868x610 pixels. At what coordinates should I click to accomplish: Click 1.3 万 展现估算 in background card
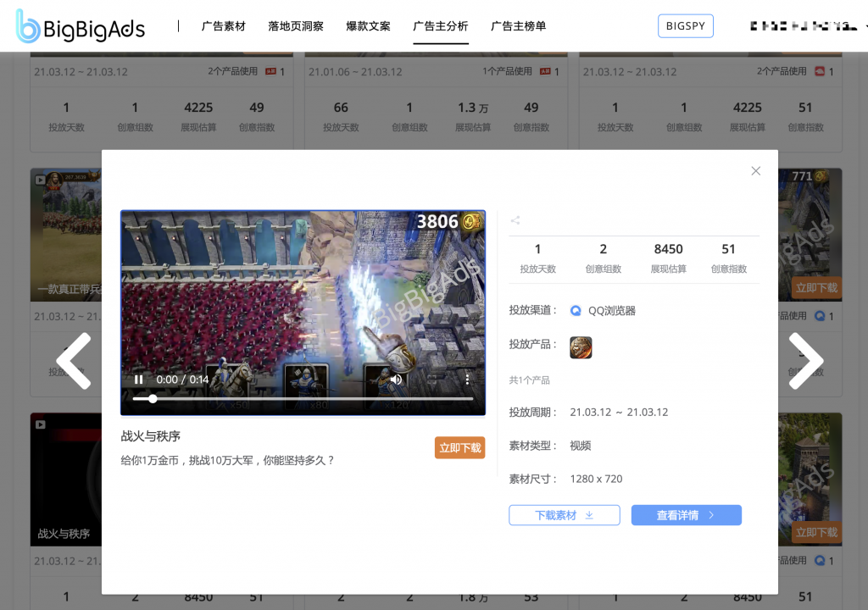[x=473, y=108]
